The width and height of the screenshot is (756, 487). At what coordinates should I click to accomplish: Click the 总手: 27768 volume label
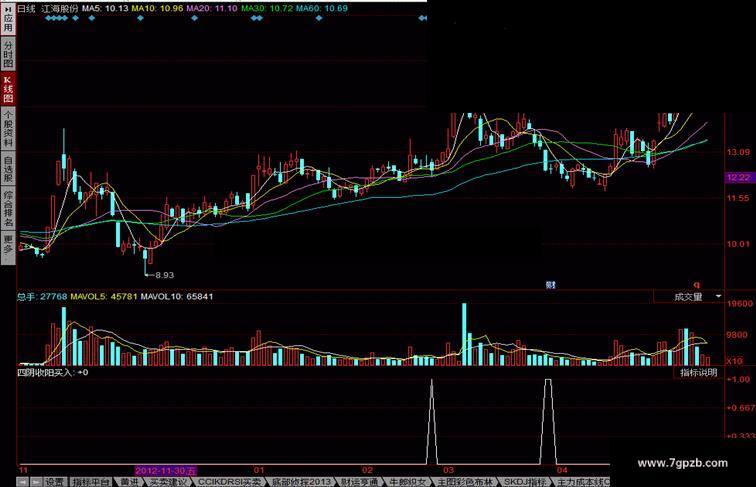(42, 296)
